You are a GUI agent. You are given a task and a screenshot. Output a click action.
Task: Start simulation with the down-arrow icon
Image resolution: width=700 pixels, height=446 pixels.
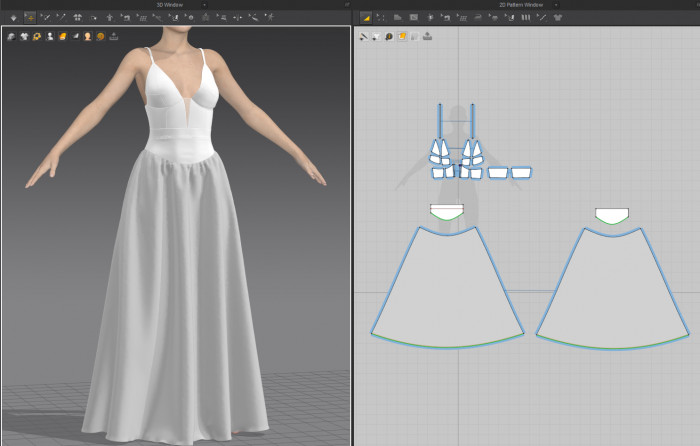[14, 18]
